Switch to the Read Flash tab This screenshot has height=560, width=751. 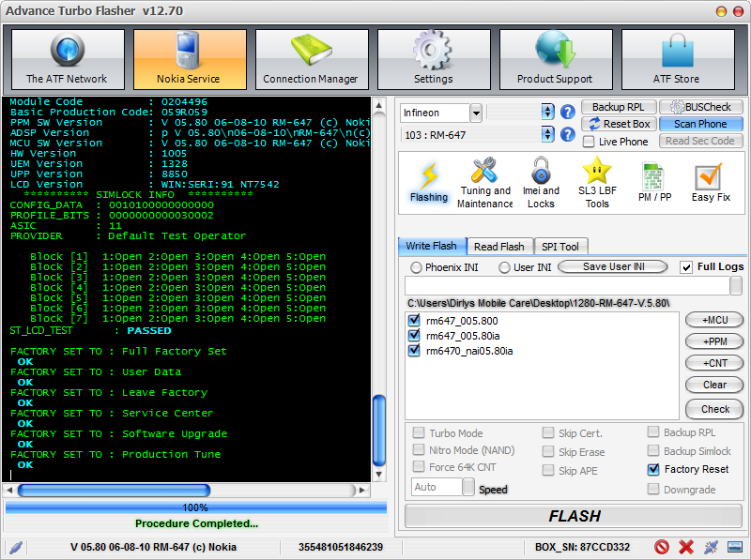tap(499, 247)
